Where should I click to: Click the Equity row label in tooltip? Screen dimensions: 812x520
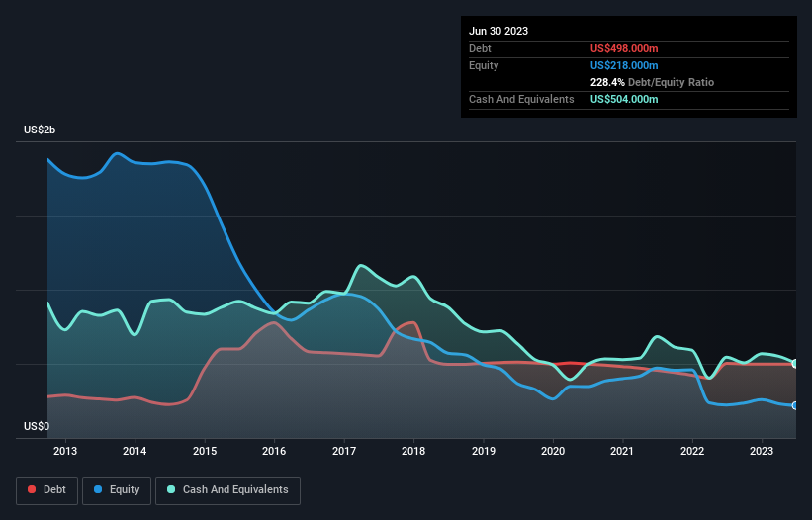point(484,65)
